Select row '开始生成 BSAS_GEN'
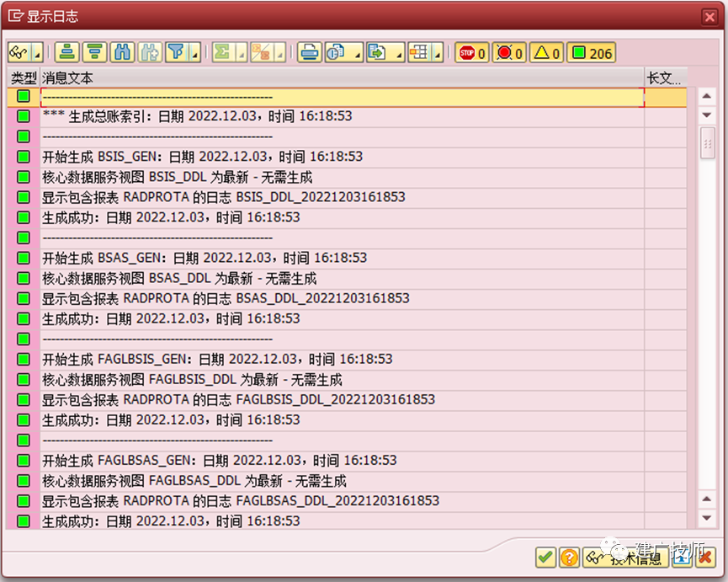The height and width of the screenshot is (582, 728). tap(347, 258)
